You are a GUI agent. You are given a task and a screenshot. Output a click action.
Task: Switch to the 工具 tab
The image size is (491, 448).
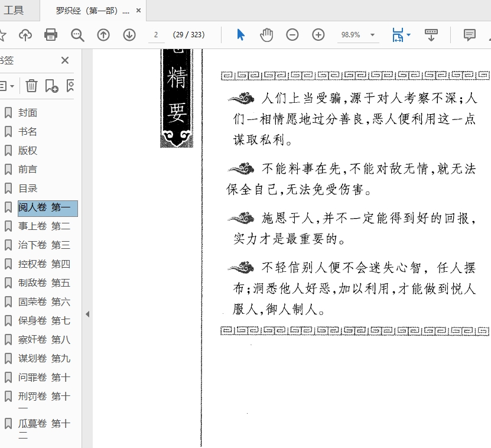click(14, 10)
